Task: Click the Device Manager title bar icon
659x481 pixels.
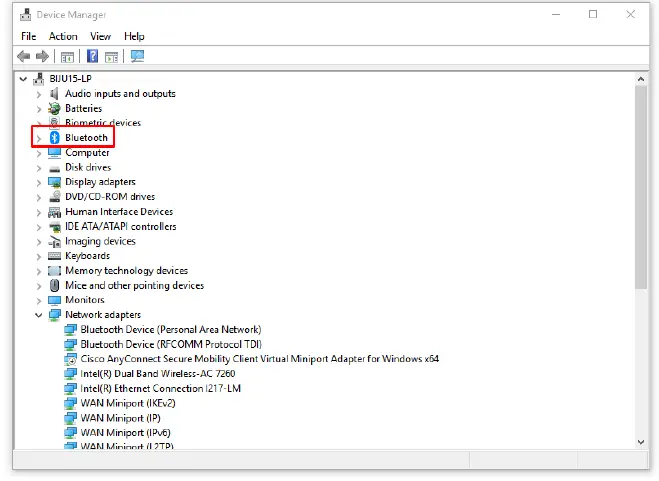Action: [x=26, y=15]
